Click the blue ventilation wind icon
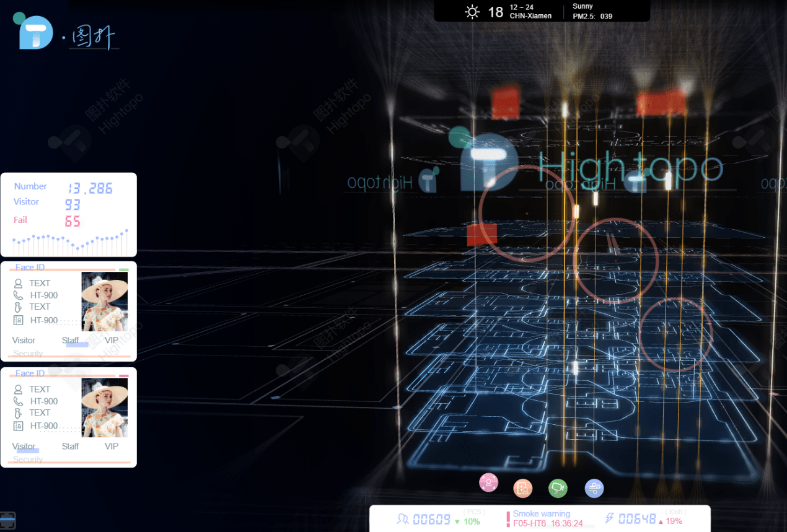Image resolution: width=787 pixels, height=532 pixels. coord(594,488)
